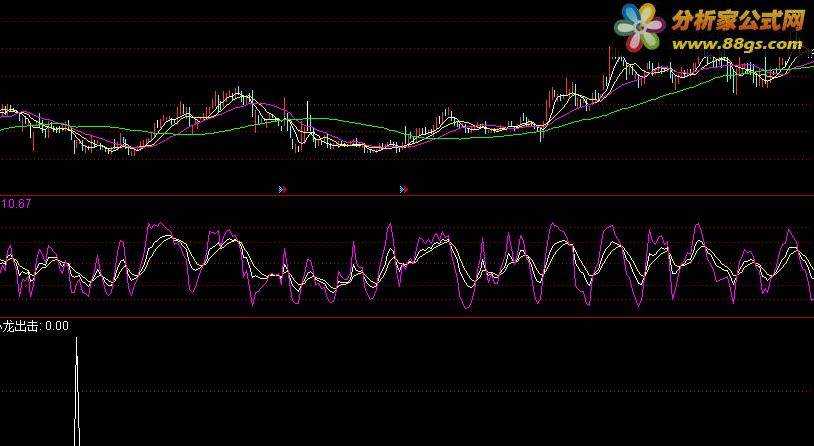Image resolution: width=814 pixels, height=446 pixels.
Task: Click the 龙出击: 0.00 indicator label
Action: [35, 326]
